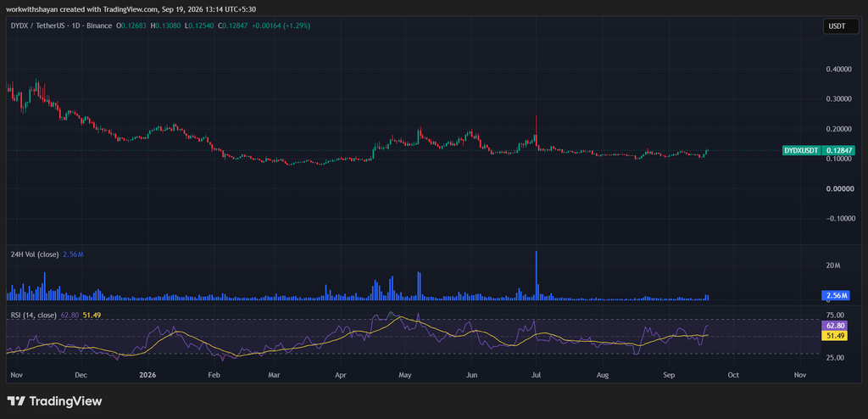Click the Jun label on time axis
Screen dimensions: 868x419
coord(472,375)
